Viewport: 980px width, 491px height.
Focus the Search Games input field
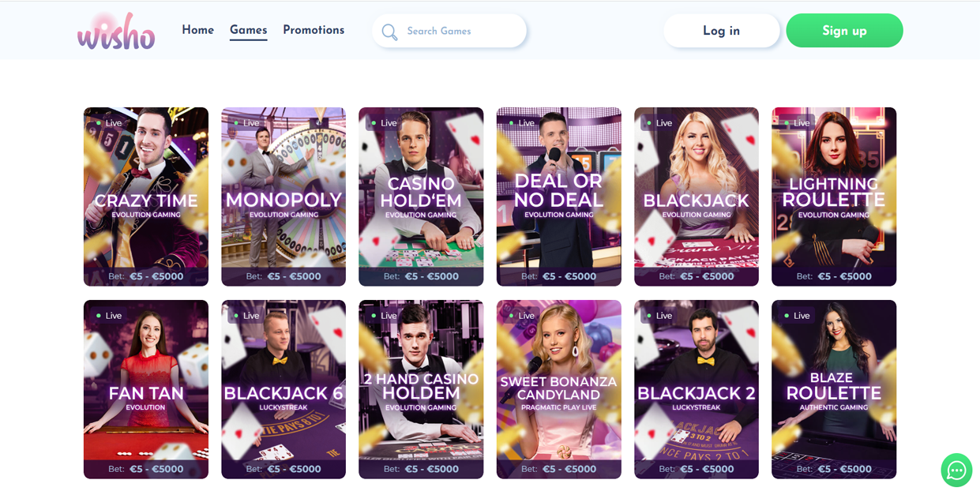click(x=449, y=31)
